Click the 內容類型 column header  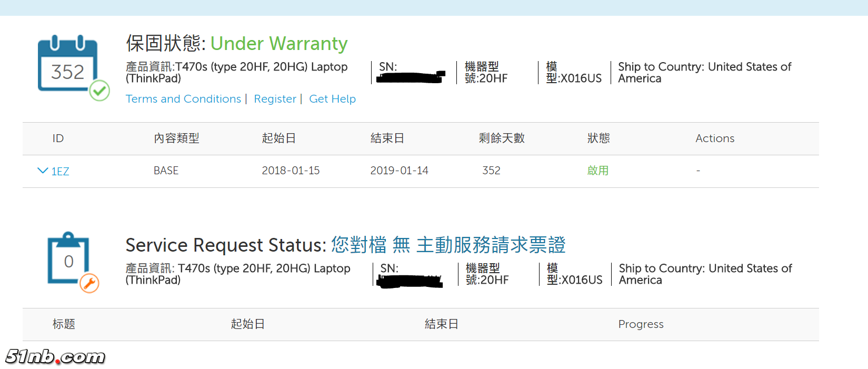(176, 138)
